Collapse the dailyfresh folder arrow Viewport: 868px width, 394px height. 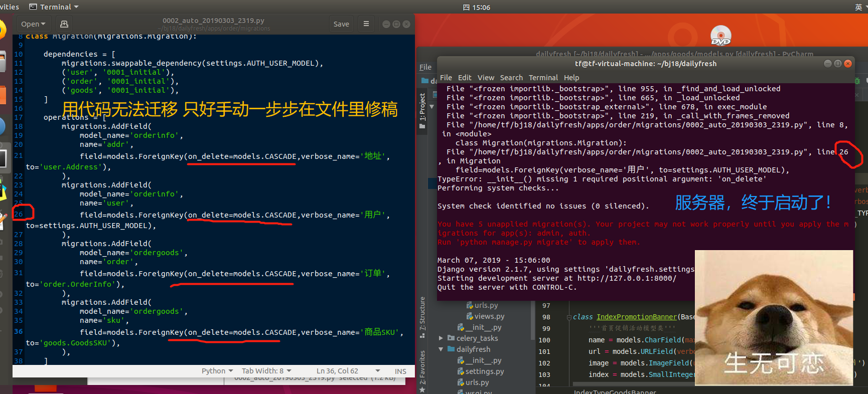441,349
